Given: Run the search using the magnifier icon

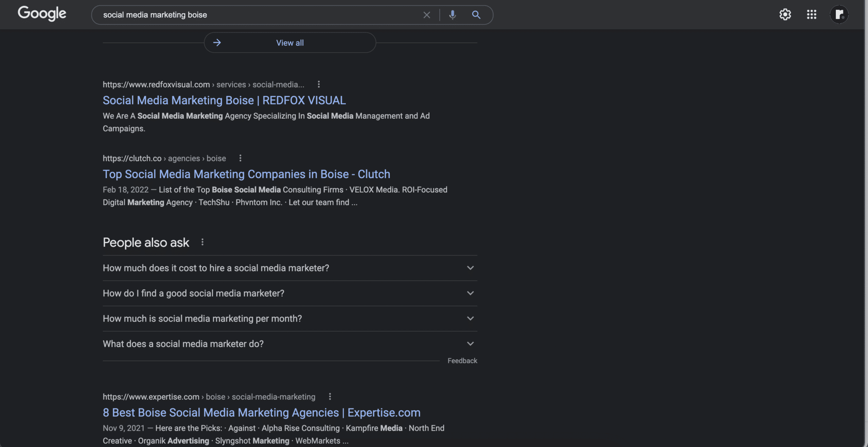Looking at the screenshot, I should coord(476,15).
